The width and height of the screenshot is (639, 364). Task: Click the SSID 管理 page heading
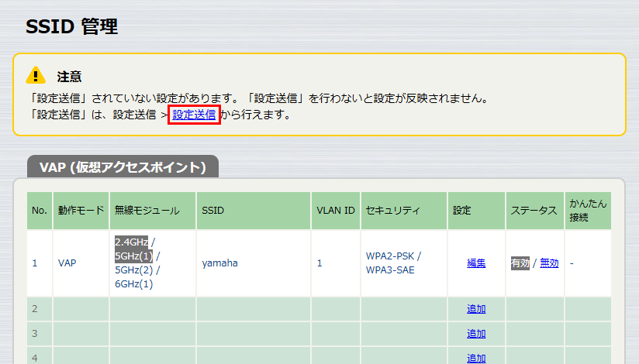pyautogui.click(x=71, y=27)
